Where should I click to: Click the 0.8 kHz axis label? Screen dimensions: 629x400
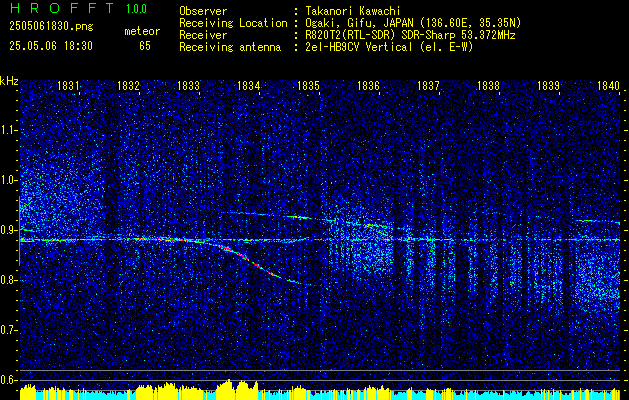click(8, 280)
